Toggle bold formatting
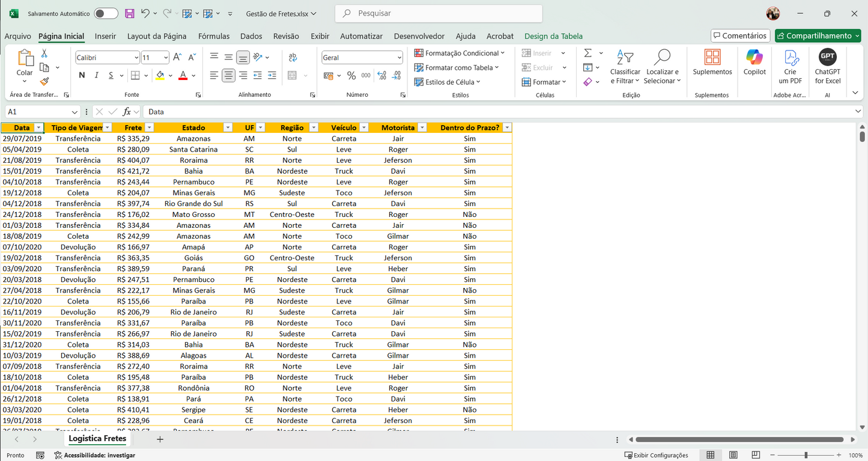This screenshot has height=461, width=868. coord(82,75)
